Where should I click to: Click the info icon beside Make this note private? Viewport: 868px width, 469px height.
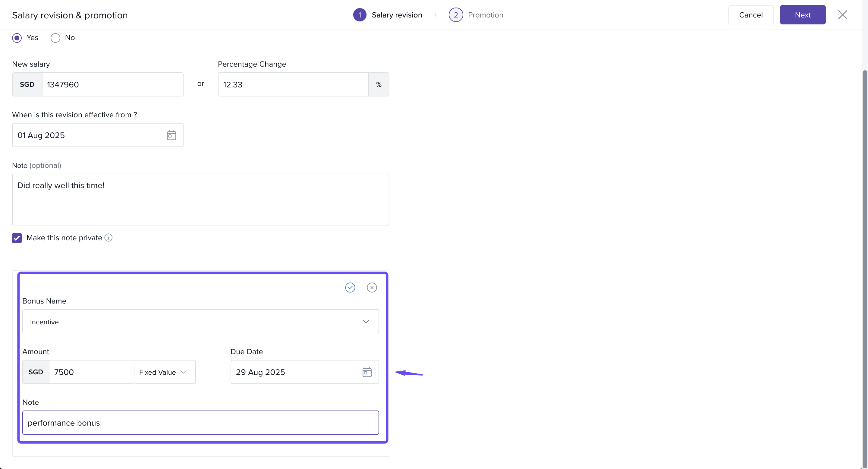(x=108, y=238)
